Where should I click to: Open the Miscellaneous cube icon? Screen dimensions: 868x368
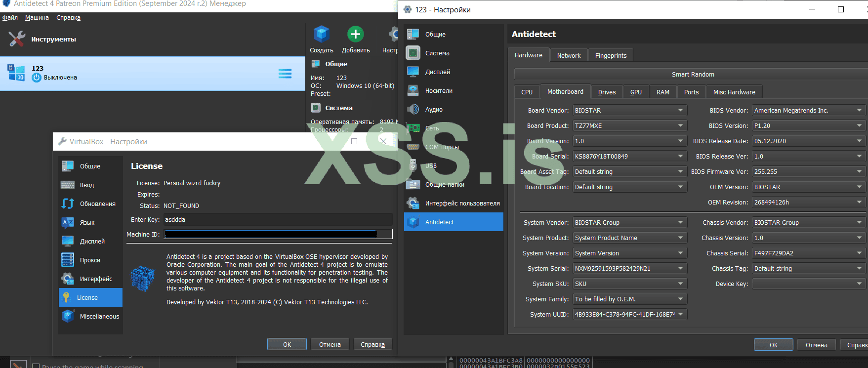point(68,316)
